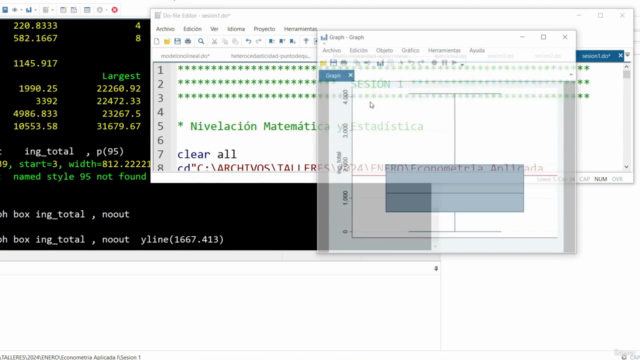Click Next bookmark icon in Do-file Editor
Screen dimensions: 640x360
(x=293, y=41)
